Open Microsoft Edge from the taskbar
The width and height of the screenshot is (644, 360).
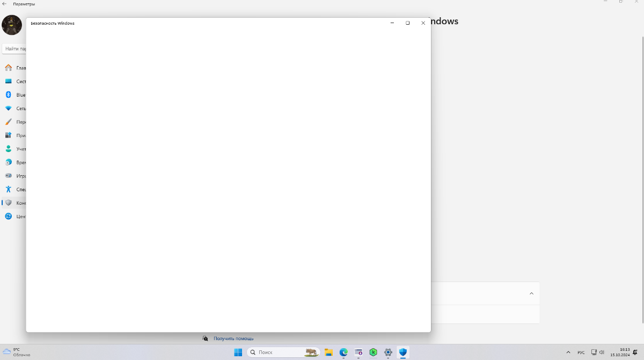343,352
